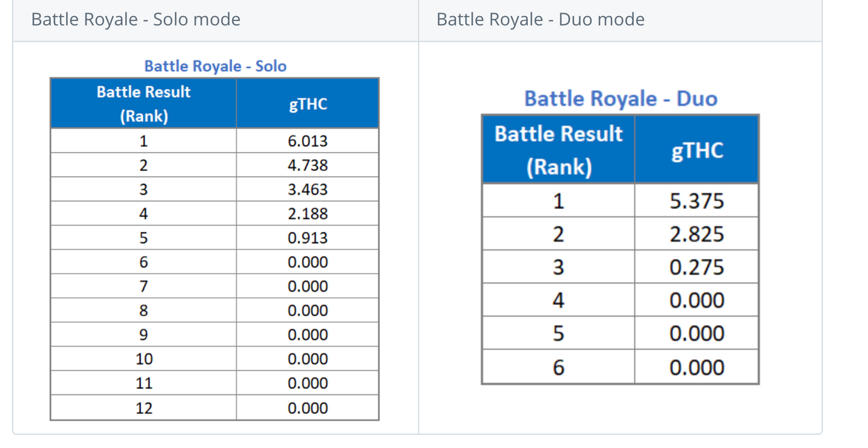The width and height of the screenshot is (868, 448).
Task: Select the Battle Royale - Duo mode tab
Action: (x=540, y=19)
